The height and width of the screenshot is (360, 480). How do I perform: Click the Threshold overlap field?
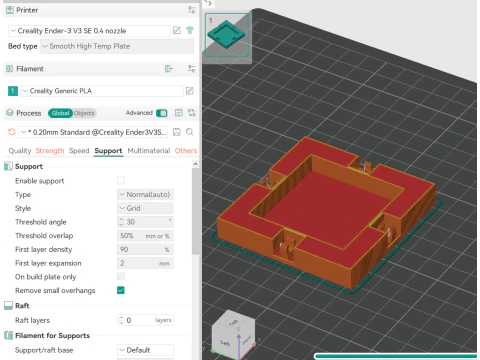(x=145, y=236)
